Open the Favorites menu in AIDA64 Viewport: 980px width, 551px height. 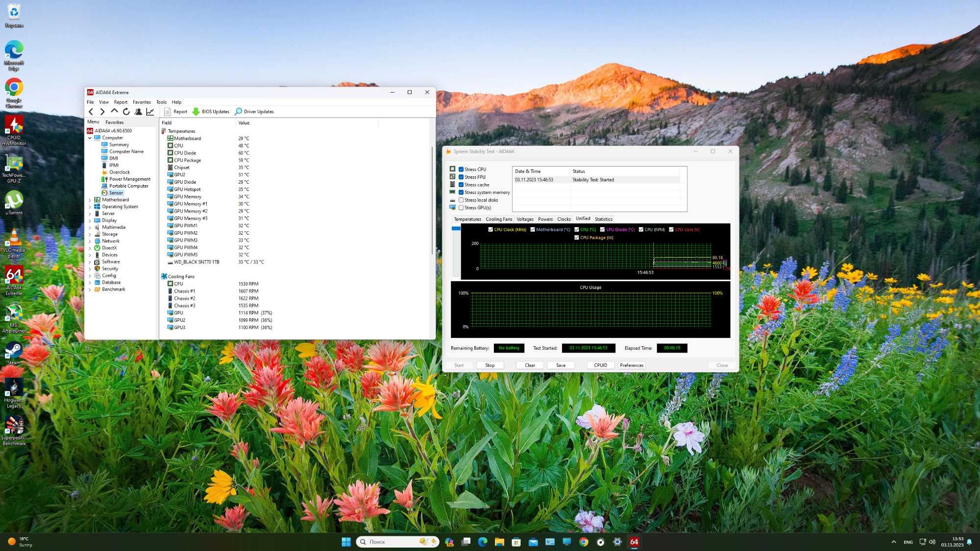[x=142, y=102]
